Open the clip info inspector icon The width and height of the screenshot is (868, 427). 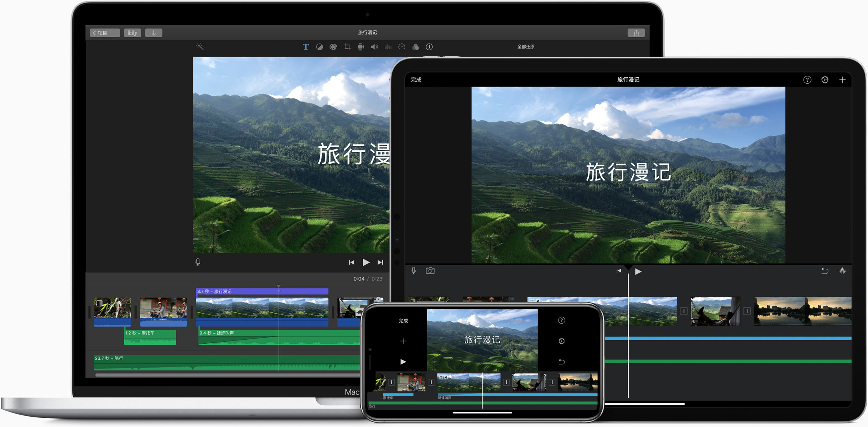429,47
